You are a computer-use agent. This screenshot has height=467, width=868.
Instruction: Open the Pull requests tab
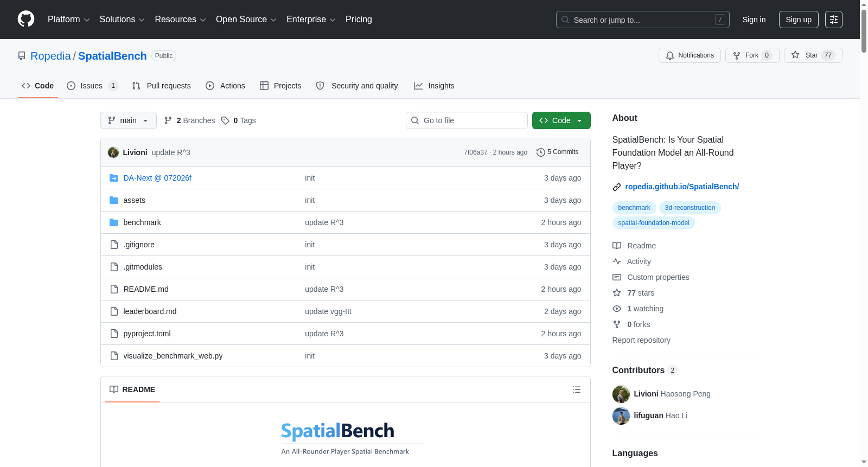[162, 86]
